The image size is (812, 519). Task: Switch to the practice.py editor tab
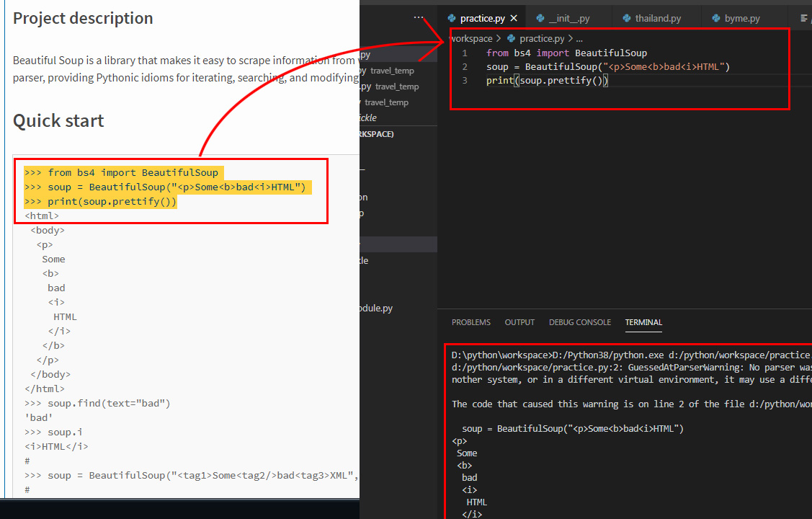tap(483, 18)
